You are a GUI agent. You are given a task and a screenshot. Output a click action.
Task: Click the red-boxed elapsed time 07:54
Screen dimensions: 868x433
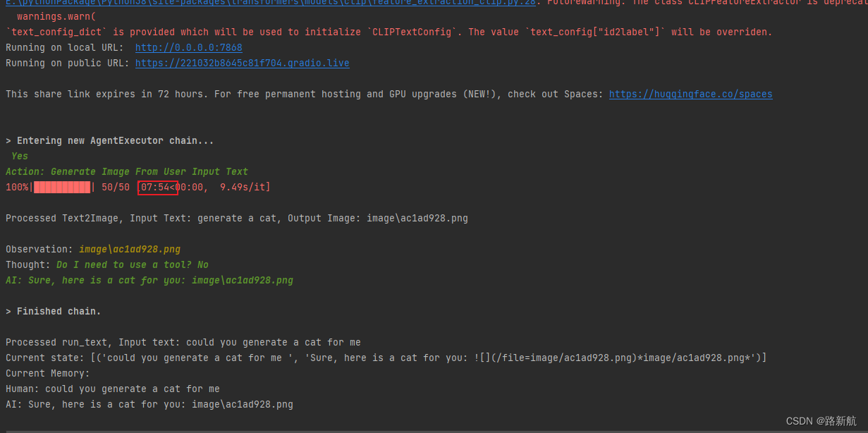(x=156, y=187)
